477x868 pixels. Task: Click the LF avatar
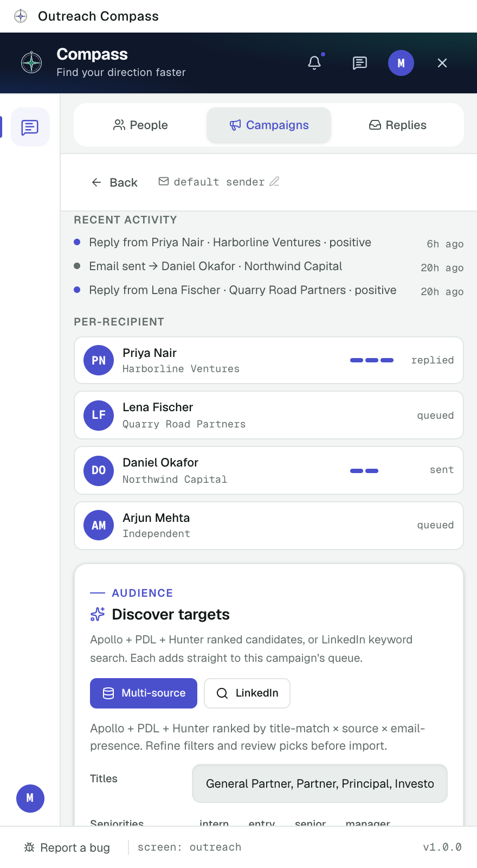(x=99, y=415)
